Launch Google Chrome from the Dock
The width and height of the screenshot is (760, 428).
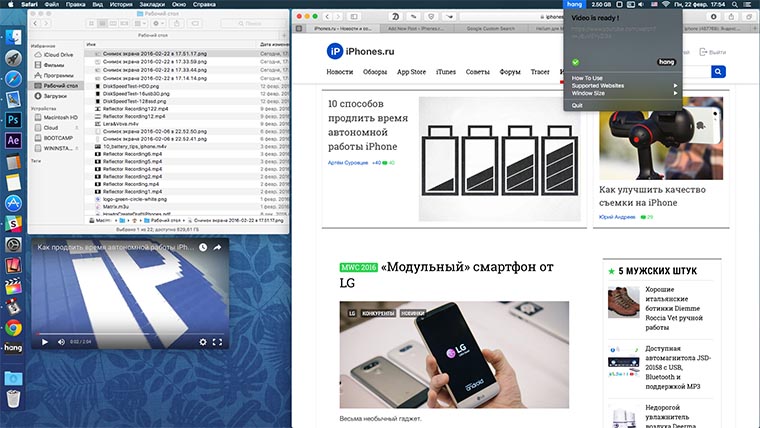[x=13, y=328]
